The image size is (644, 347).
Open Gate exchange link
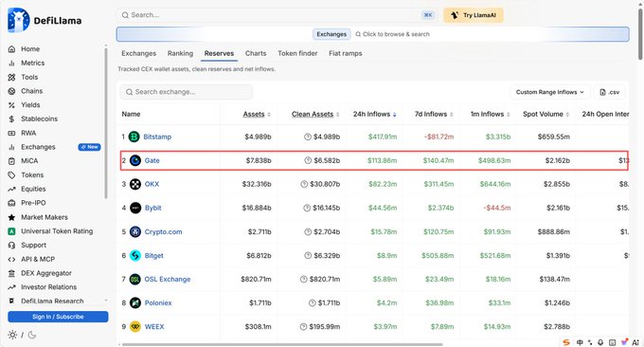tap(152, 161)
